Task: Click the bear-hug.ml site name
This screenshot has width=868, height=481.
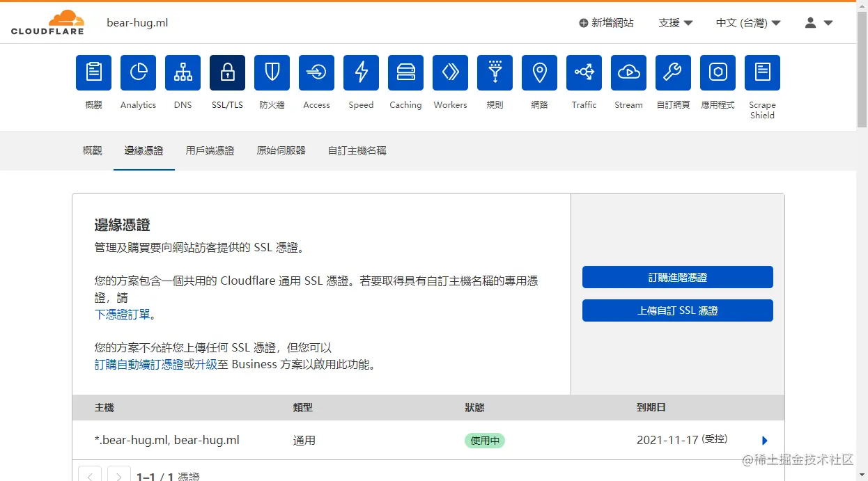Action: tap(137, 23)
